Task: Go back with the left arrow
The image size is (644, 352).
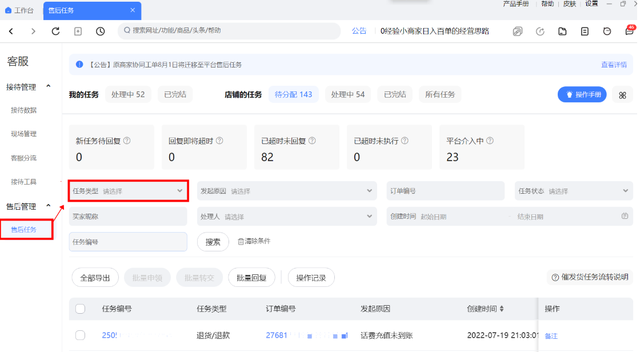Action: [11, 31]
